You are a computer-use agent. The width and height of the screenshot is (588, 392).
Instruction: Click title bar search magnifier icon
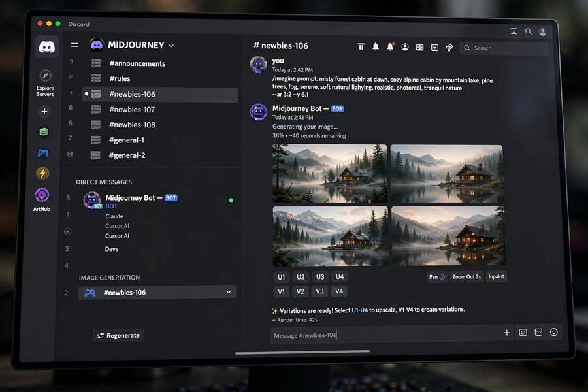click(528, 31)
